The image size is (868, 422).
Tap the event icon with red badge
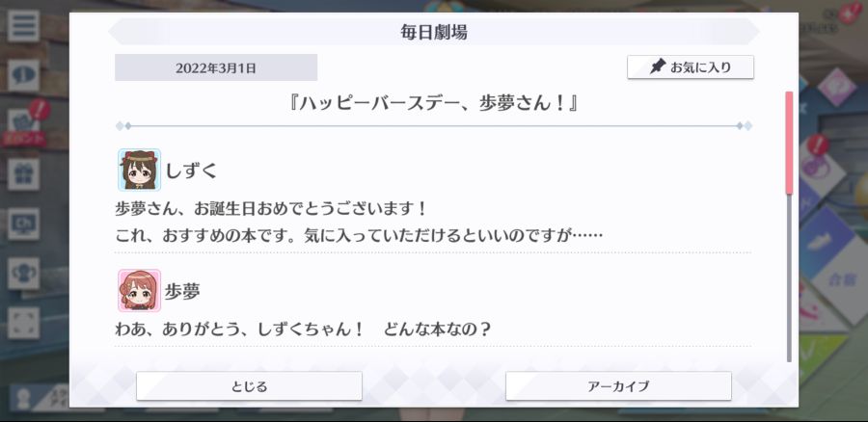23,122
